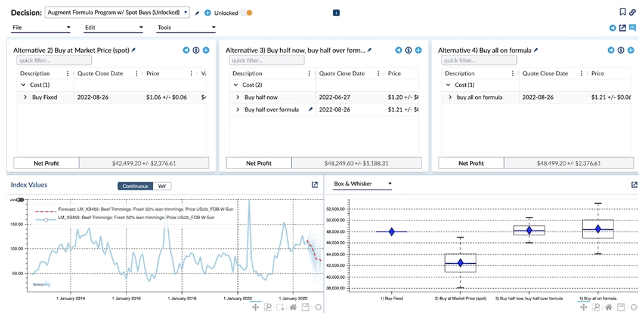
Task: Expand the 'Buy half now' row
Action: click(237, 97)
